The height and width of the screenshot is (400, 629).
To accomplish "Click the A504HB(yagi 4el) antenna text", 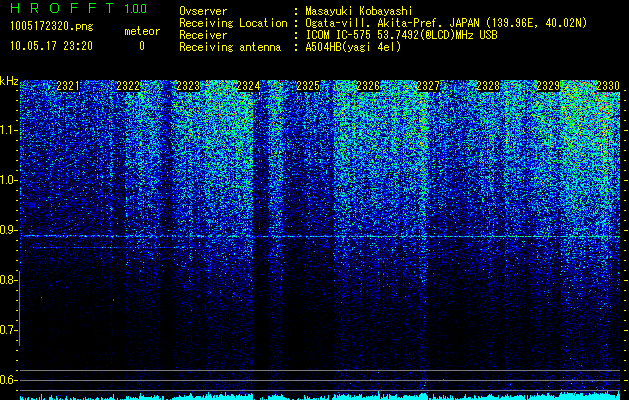I will coord(353,47).
